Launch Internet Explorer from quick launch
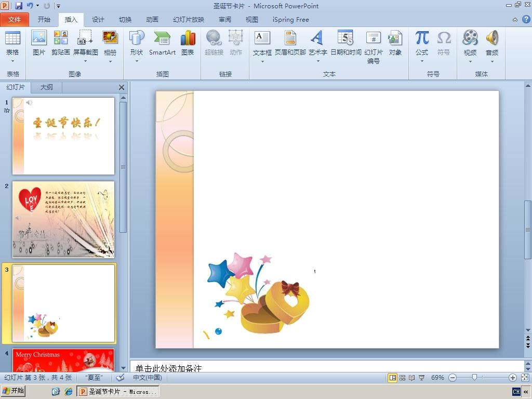Screen dimensions: 532x399 pyautogui.click(x=69, y=392)
